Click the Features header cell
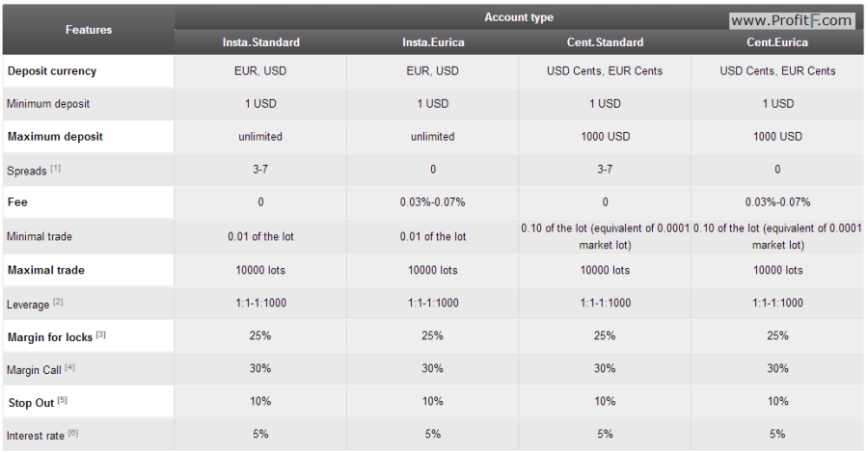This screenshot has height=453, width=868. (89, 29)
